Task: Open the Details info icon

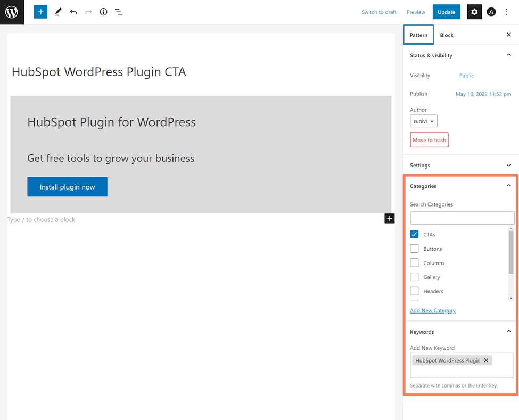Action: click(x=103, y=12)
